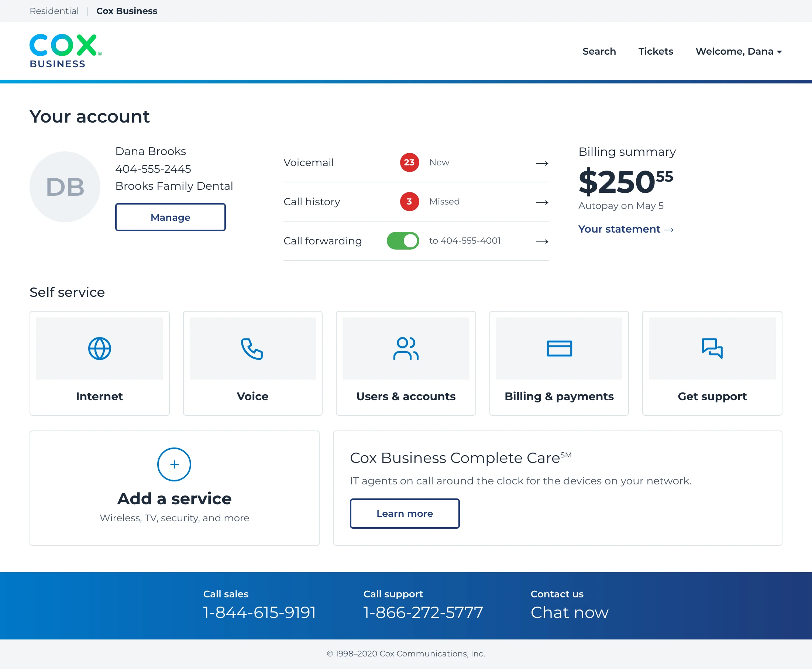Click the arrow on the Voicemail row
This screenshot has height=669, width=812.
542,164
